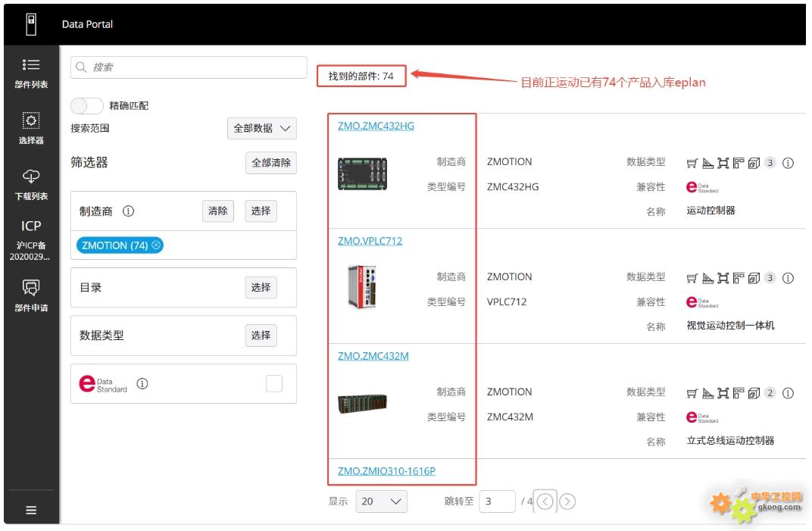Click the name 立式总线运动控制器
812x531 pixels.
pos(730,440)
